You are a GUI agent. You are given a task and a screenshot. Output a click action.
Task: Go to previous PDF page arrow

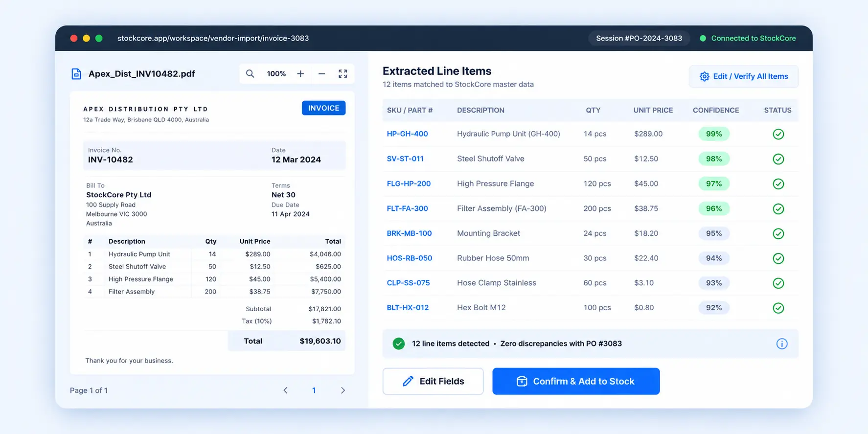(x=286, y=390)
